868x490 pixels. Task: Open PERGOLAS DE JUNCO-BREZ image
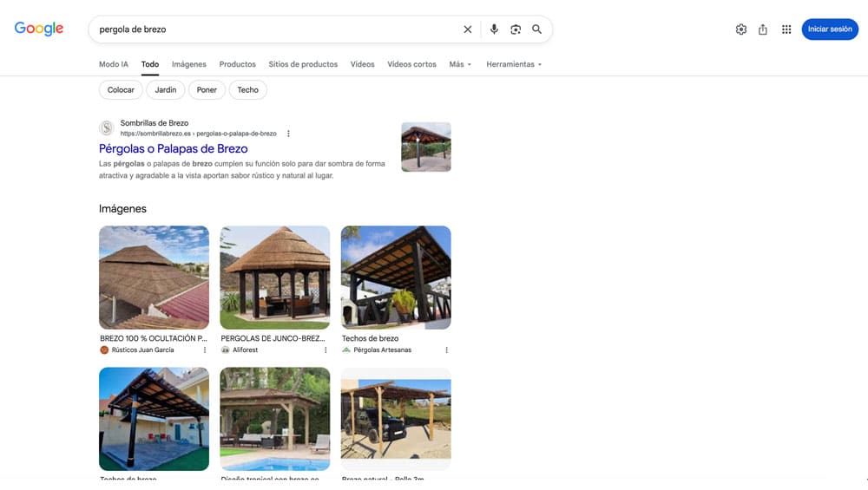(274, 278)
